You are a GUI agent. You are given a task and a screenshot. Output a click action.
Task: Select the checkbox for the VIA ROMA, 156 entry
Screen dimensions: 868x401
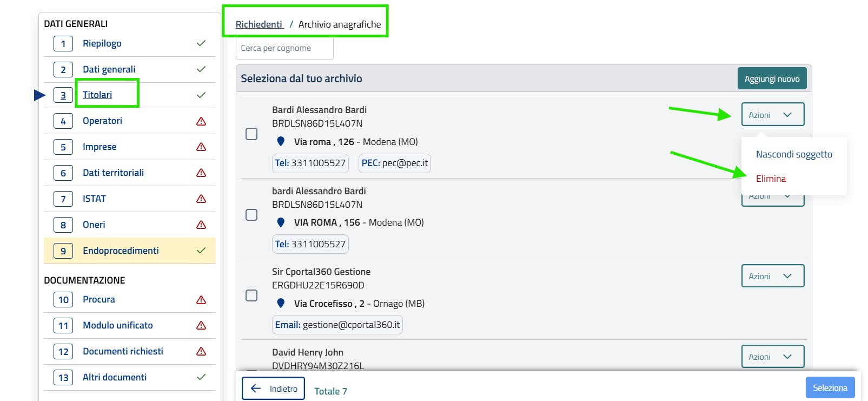(251, 215)
